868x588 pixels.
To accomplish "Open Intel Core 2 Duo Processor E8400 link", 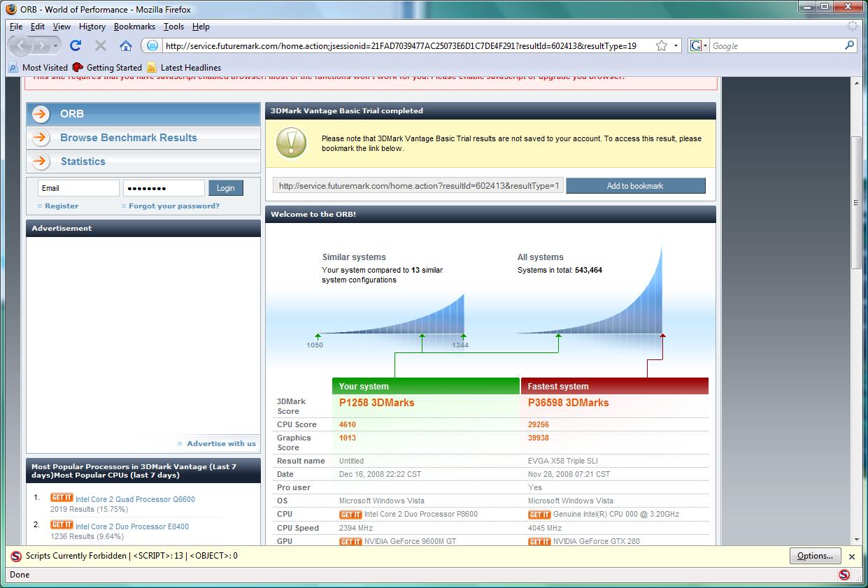I will pyautogui.click(x=132, y=526).
